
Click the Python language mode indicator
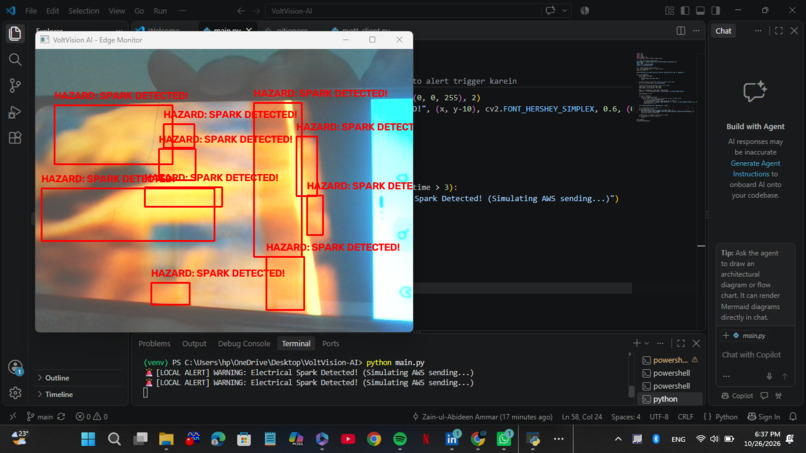pos(726,416)
